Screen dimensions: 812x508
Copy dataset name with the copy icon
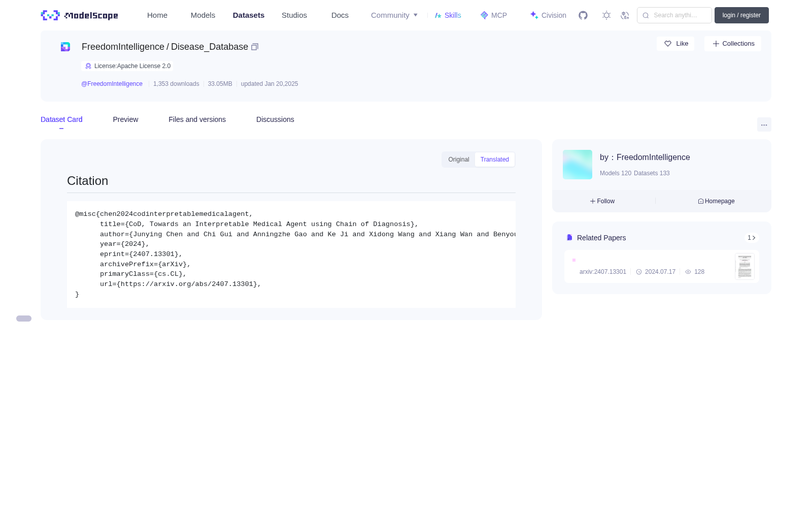click(x=255, y=47)
